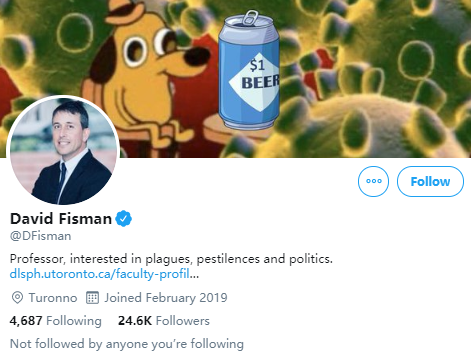Click the dog's hat in the banner

click(126, 12)
